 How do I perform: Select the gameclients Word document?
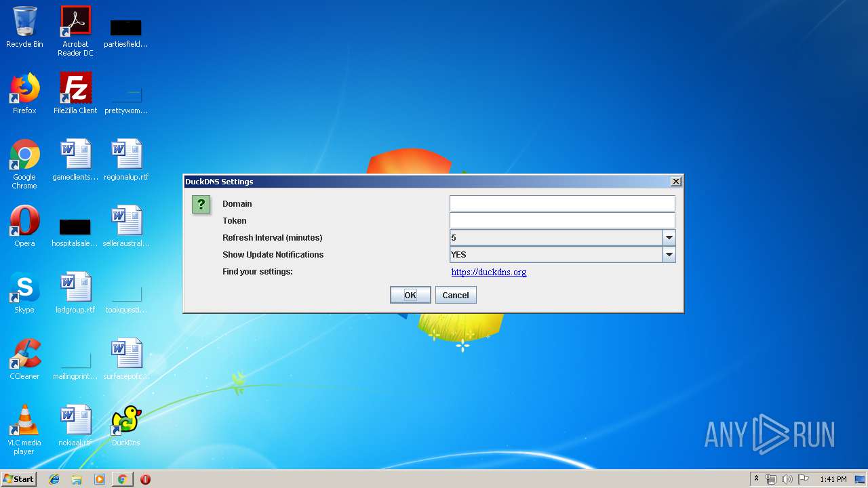75,160
